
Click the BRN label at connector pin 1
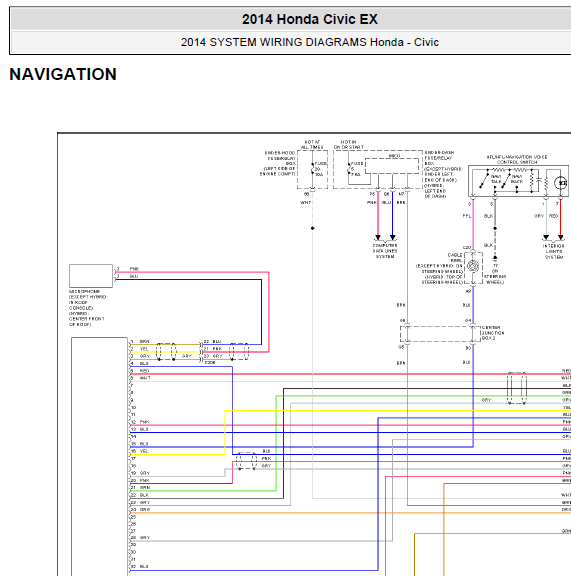click(x=144, y=342)
